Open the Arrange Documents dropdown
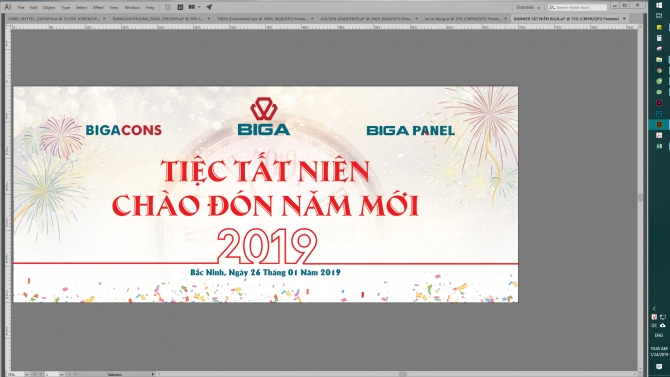Viewport: 670px width, 377px height. [x=194, y=7]
